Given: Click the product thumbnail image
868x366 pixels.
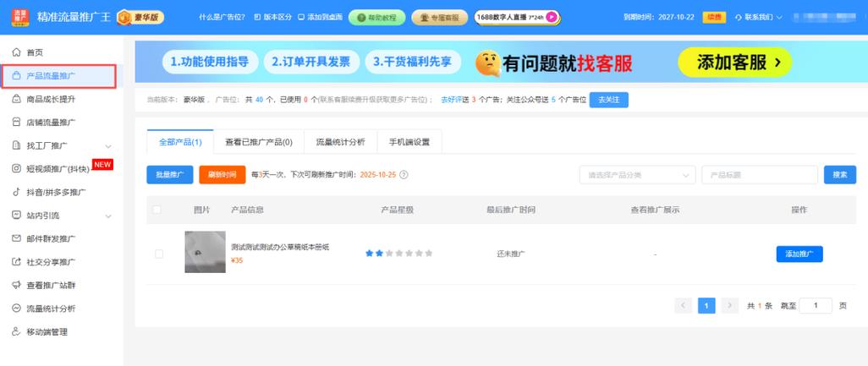Looking at the screenshot, I should point(206,252).
